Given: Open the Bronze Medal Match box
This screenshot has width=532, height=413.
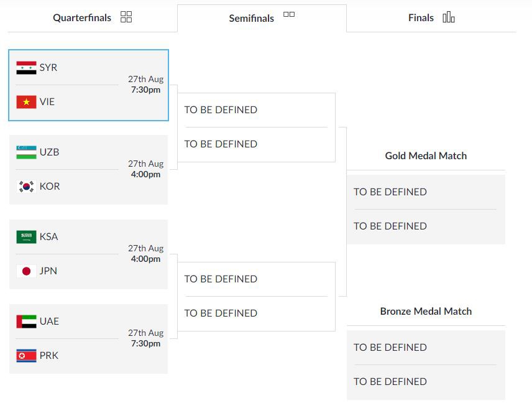Looking at the screenshot, I should pyautogui.click(x=426, y=364).
